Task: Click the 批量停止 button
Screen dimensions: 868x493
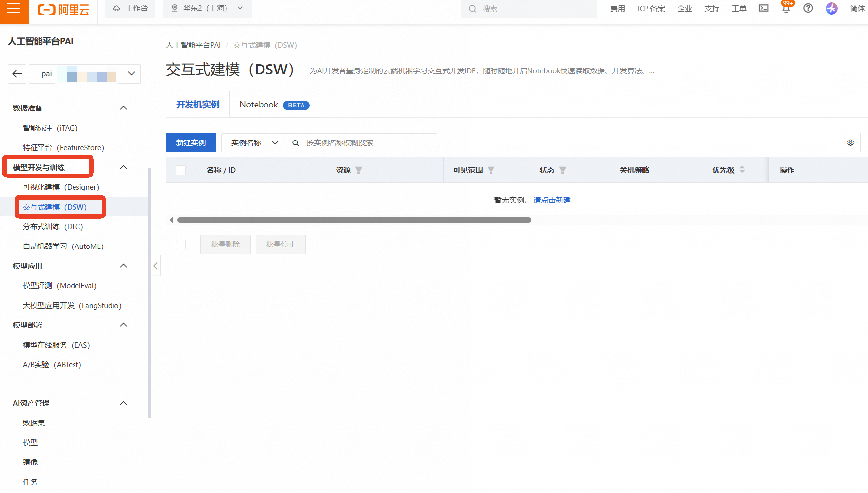Action: 281,245
